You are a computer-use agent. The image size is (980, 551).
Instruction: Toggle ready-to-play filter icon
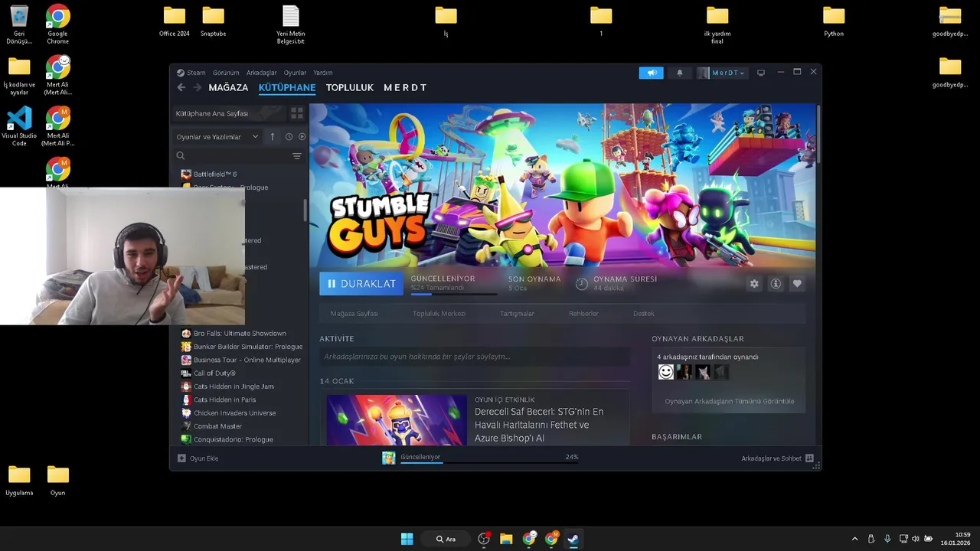click(x=302, y=136)
